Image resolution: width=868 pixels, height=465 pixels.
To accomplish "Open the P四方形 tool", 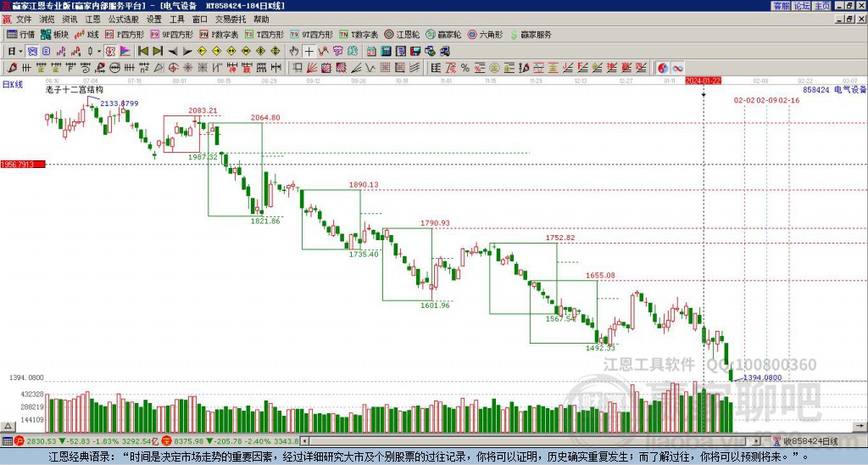I will [x=125, y=34].
